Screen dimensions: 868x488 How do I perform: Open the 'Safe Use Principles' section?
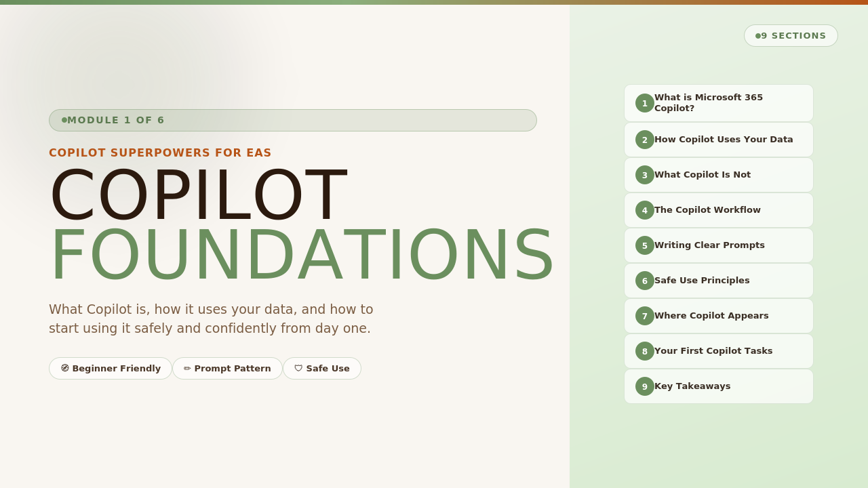[x=702, y=281]
